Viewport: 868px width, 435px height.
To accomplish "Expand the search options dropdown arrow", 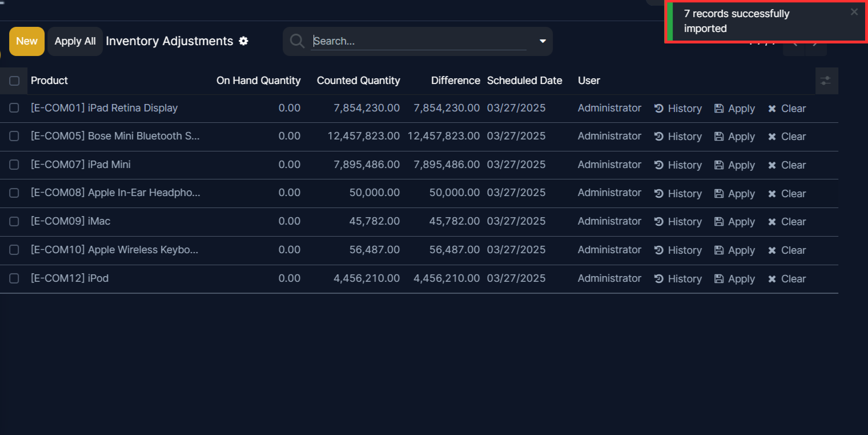I will click(542, 41).
